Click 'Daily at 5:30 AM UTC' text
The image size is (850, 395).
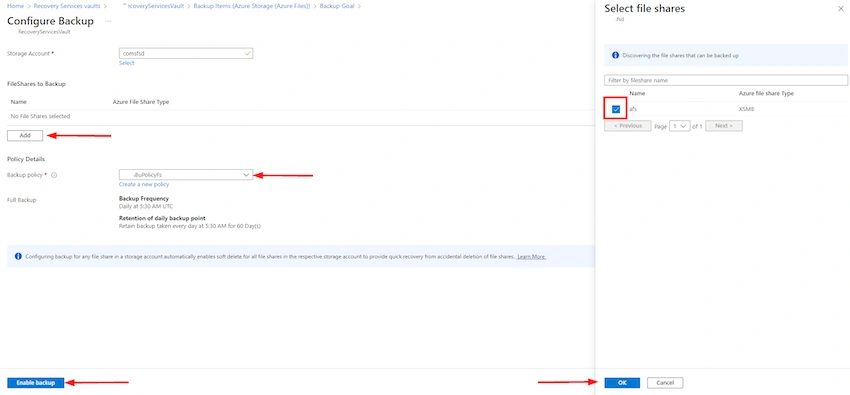[146, 206]
